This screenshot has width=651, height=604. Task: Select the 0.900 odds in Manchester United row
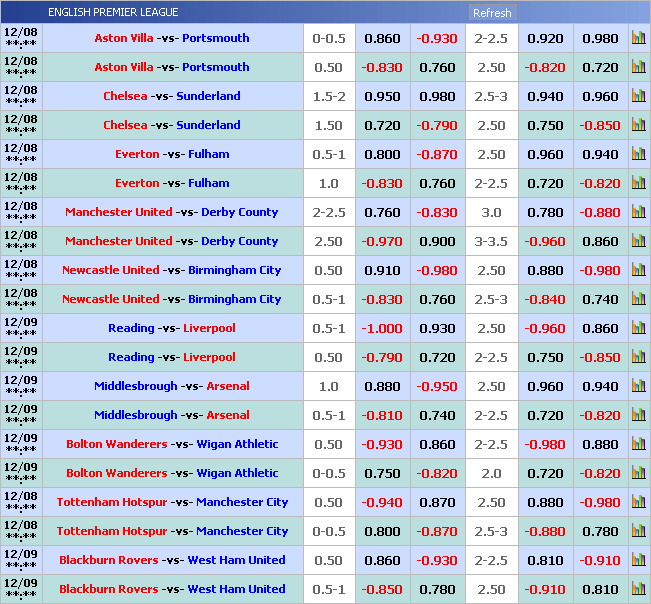[x=437, y=241]
